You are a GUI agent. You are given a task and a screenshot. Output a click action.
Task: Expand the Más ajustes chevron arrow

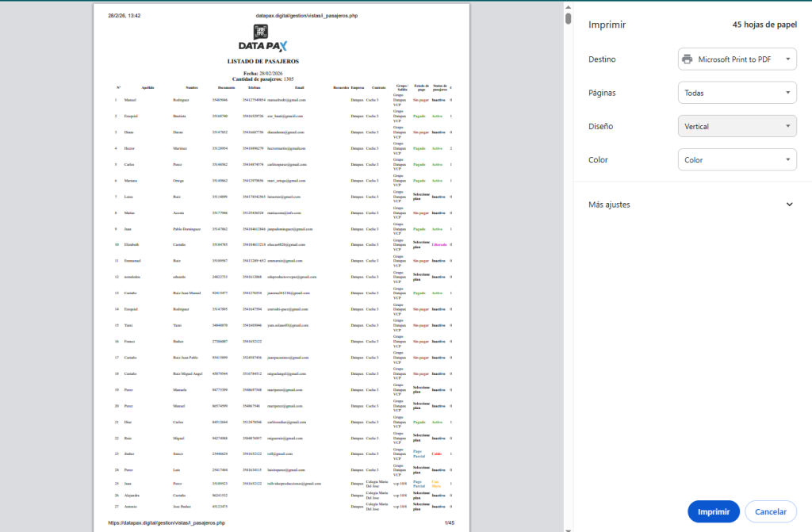(789, 205)
